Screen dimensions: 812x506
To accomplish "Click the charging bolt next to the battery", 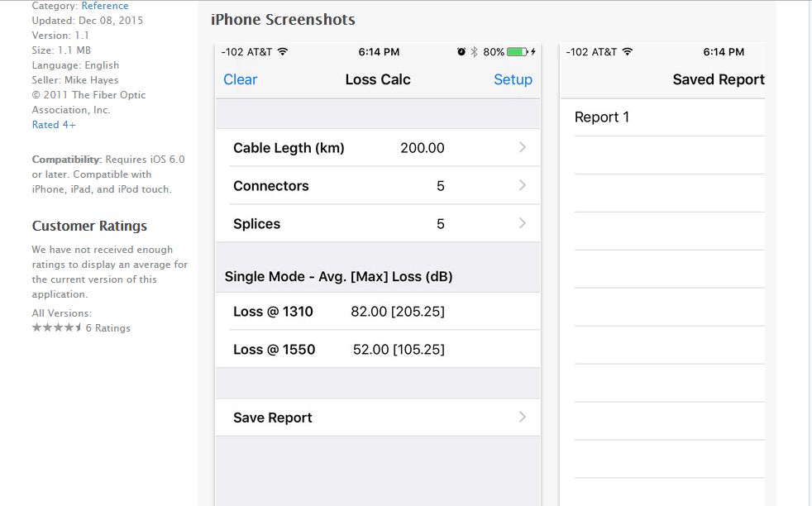I will [x=534, y=51].
